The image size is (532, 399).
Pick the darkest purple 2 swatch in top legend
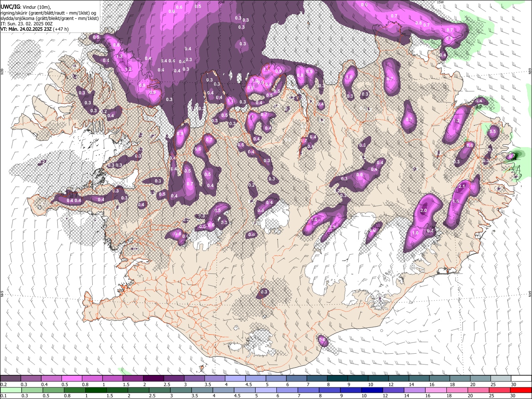tap(153, 379)
